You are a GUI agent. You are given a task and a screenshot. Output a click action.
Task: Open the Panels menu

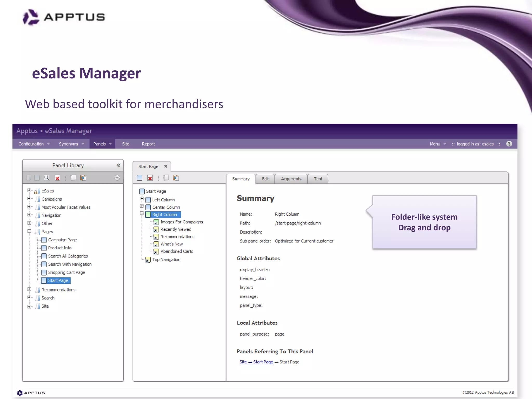tap(103, 144)
